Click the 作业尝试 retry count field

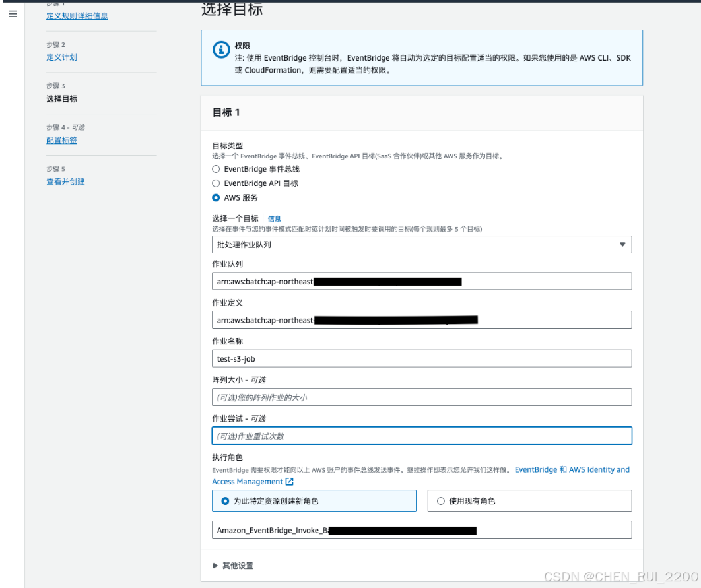click(x=422, y=436)
